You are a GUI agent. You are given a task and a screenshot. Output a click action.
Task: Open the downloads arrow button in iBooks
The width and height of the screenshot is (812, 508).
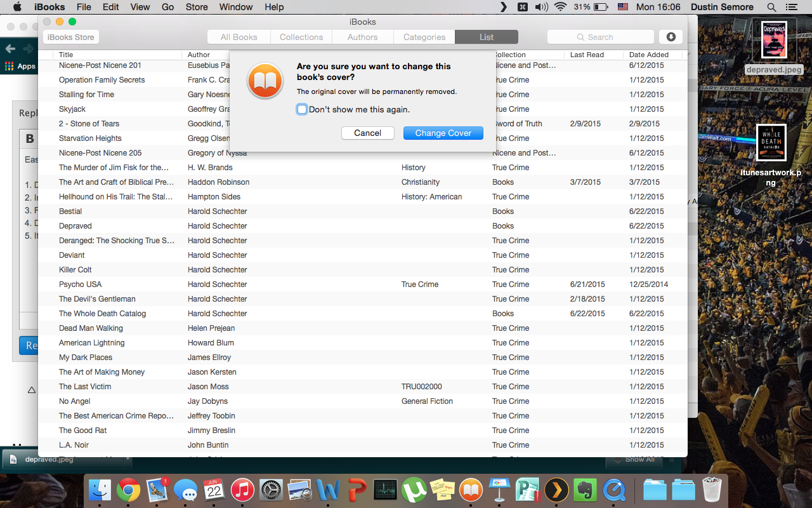click(671, 37)
